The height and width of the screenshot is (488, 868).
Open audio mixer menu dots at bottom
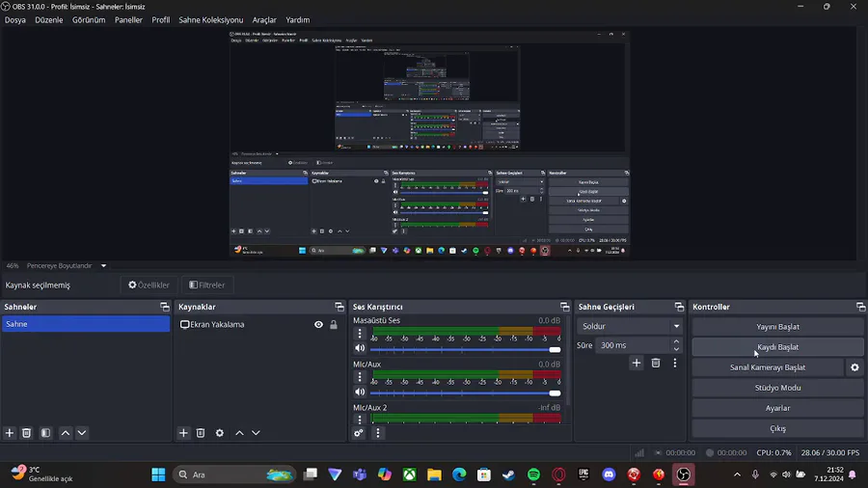[378, 433]
